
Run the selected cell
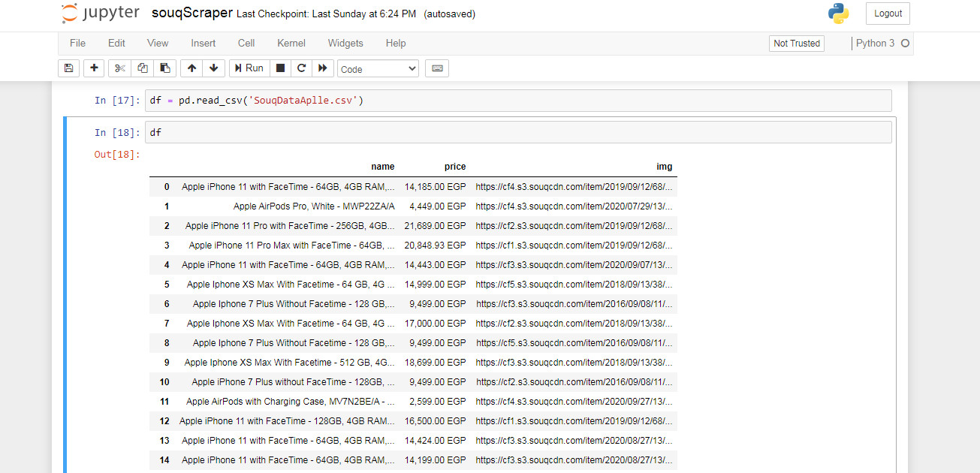249,68
